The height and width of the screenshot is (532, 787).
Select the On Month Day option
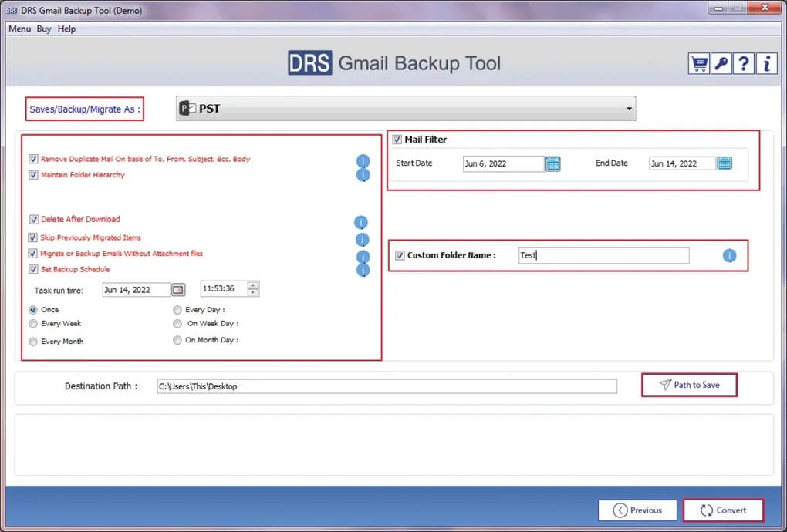(x=177, y=340)
